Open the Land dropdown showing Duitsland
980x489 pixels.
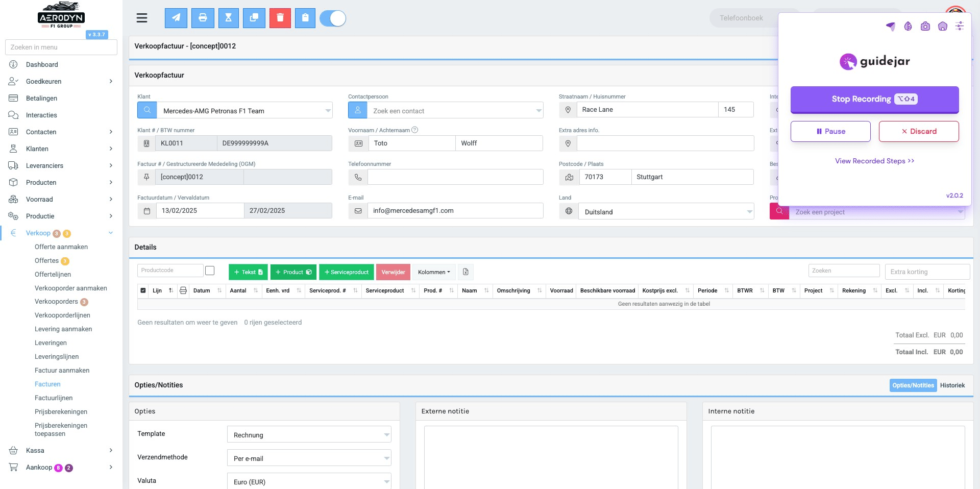click(x=666, y=211)
